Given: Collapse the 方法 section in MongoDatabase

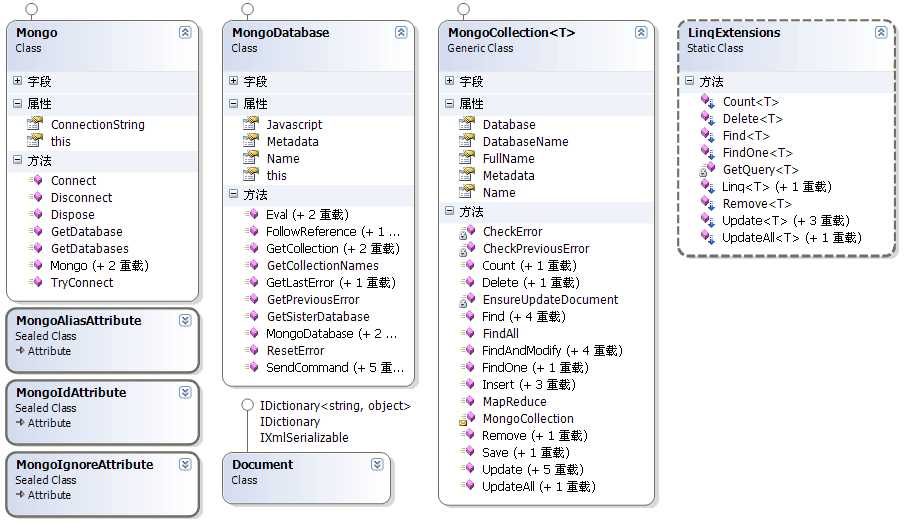Looking at the screenshot, I should pyautogui.click(x=233, y=194).
